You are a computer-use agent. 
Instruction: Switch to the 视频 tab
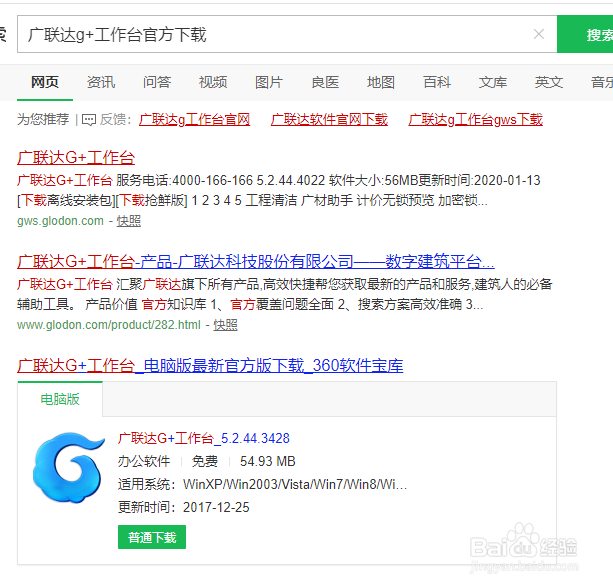[213, 82]
